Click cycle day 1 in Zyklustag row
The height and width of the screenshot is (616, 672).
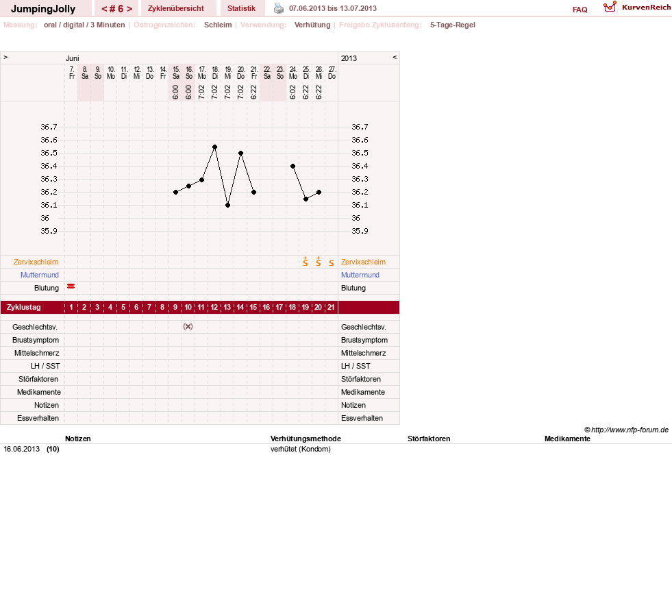click(71, 308)
